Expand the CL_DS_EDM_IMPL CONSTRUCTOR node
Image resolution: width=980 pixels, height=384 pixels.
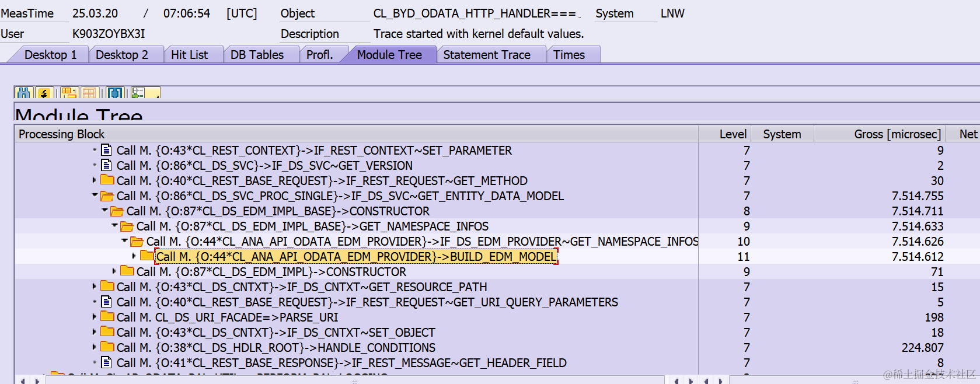[x=114, y=271]
